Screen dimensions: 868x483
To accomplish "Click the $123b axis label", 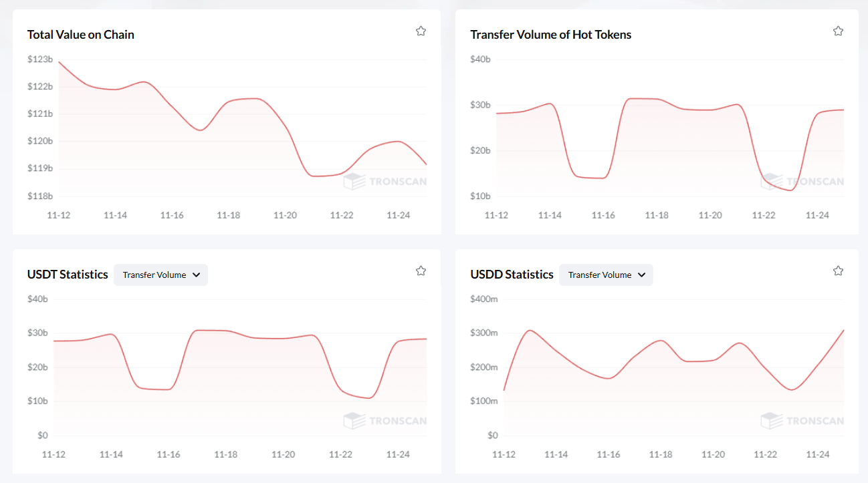I will point(40,59).
